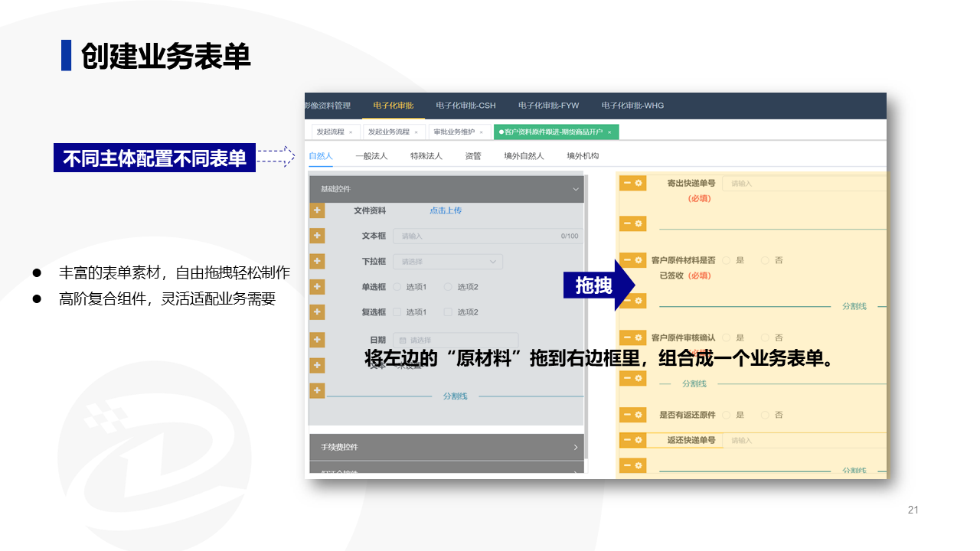The width and height of the screenshot is (980, 551).
Task: Open the 下拉框 请选择 dropdown
Action: click(448, 262)
